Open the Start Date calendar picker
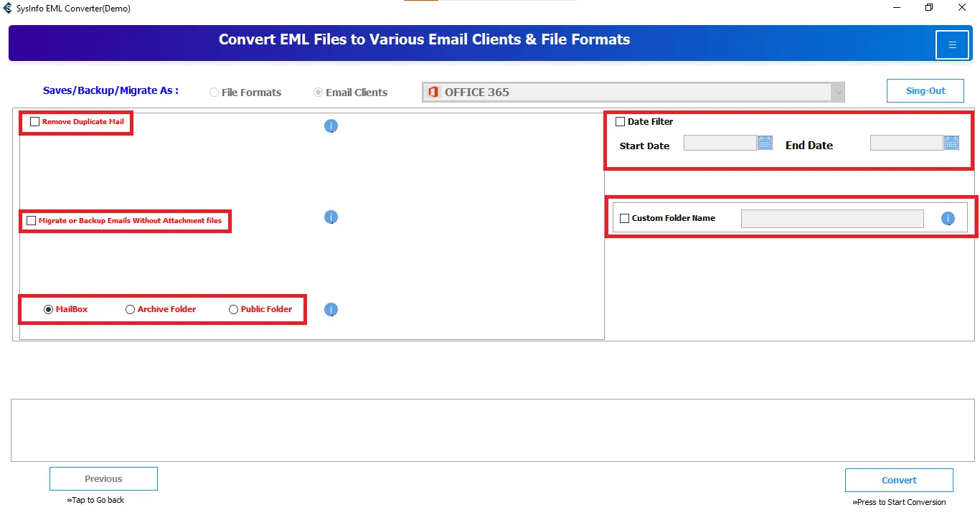The height and width of the screenshot is (520, 980). (x=765, y=143)
